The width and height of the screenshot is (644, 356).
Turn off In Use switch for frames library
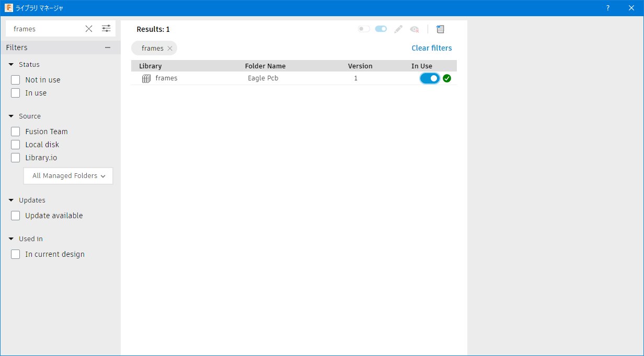pos(430,78)
